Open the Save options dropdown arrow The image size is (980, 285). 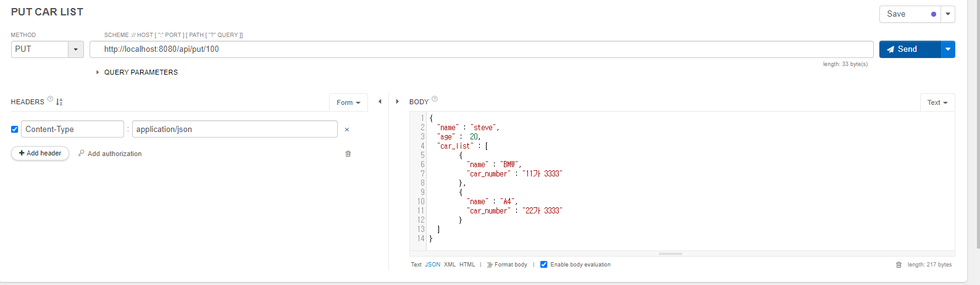(948, 14)
